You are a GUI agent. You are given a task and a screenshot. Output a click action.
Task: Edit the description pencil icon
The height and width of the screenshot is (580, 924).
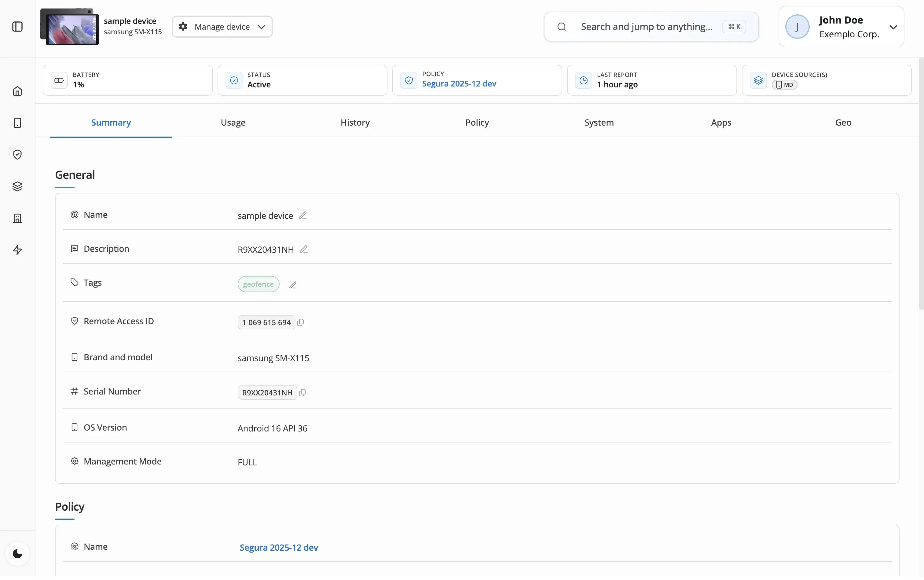click(303, 249)
